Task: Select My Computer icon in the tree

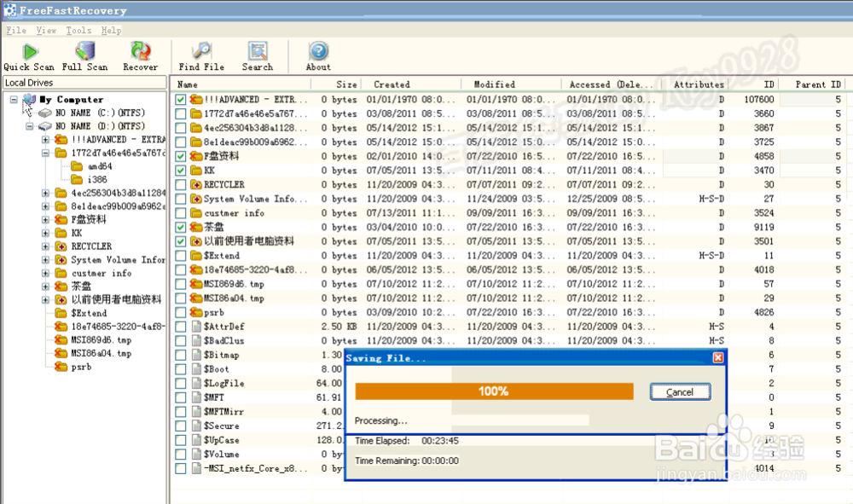Action: pos(29,100)
